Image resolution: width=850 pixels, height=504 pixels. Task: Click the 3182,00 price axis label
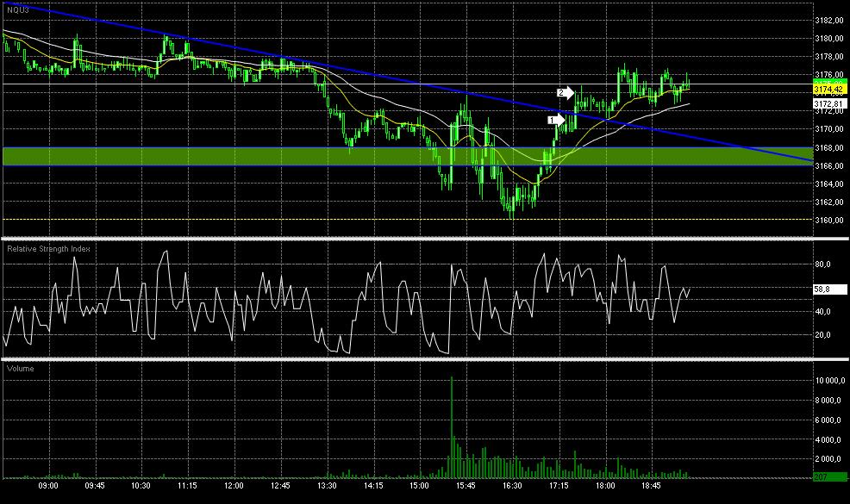pos(829,21)
